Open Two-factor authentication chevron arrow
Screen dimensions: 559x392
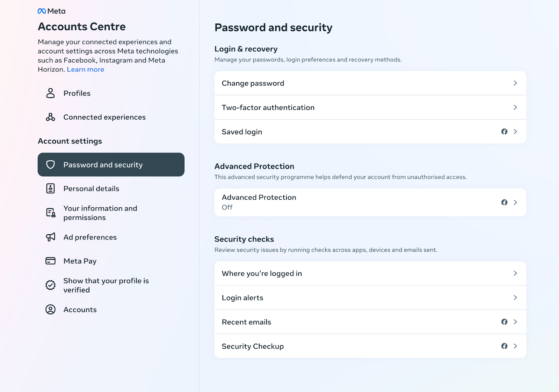coord(515,108)
